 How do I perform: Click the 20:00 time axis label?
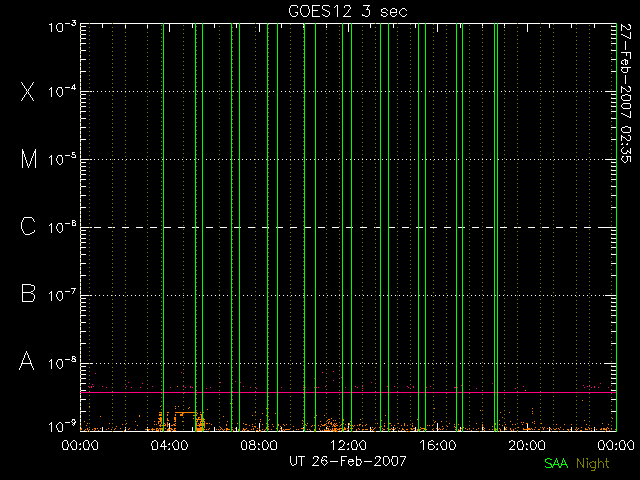[527, 445]
